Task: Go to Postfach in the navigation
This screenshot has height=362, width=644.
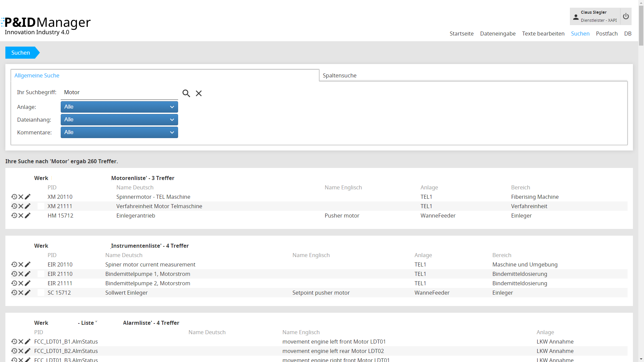Action: click(606, 34)
